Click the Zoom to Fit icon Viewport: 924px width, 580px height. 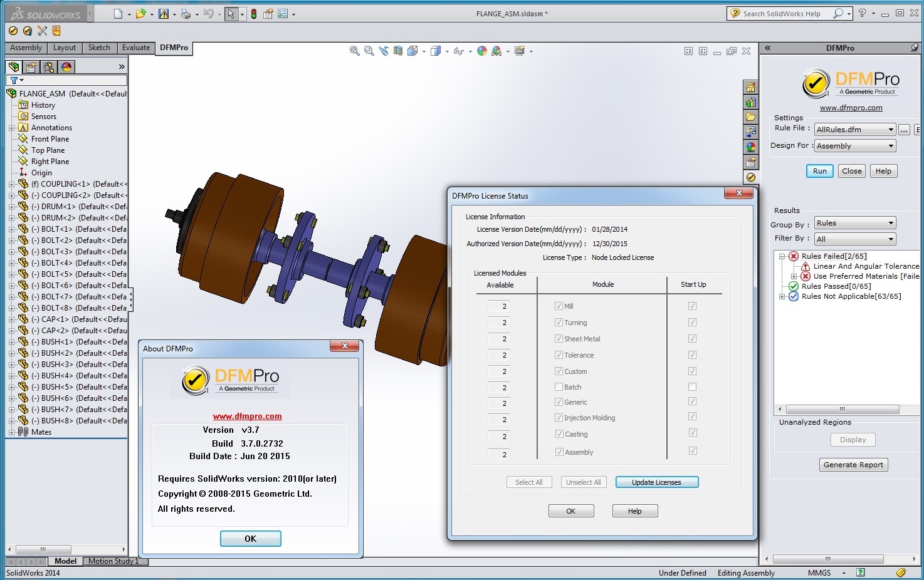[354, 51]
